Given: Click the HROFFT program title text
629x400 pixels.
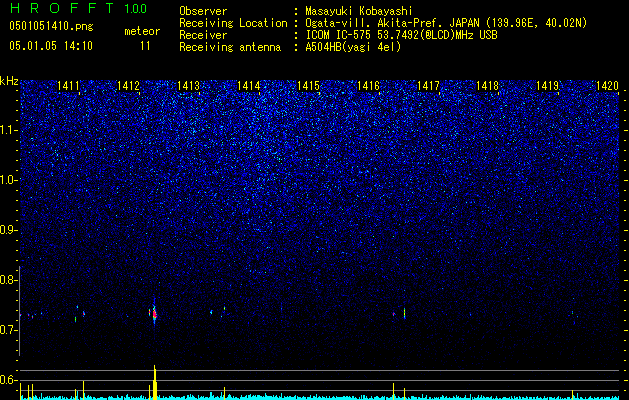Looking at the screenshot, I should pyautogui.click(x=62, y=8).
